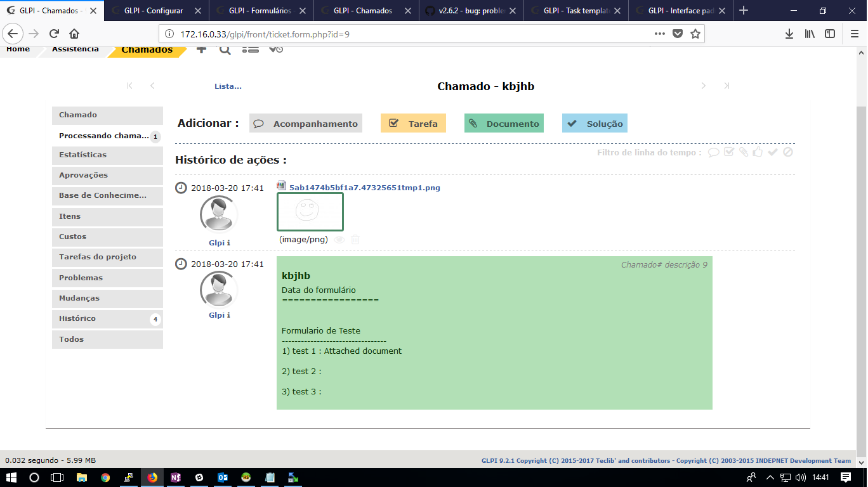Open the Firefox menu hamburger icon
Viewport: 868px width, 487px height.
click(x=854, y=34)
